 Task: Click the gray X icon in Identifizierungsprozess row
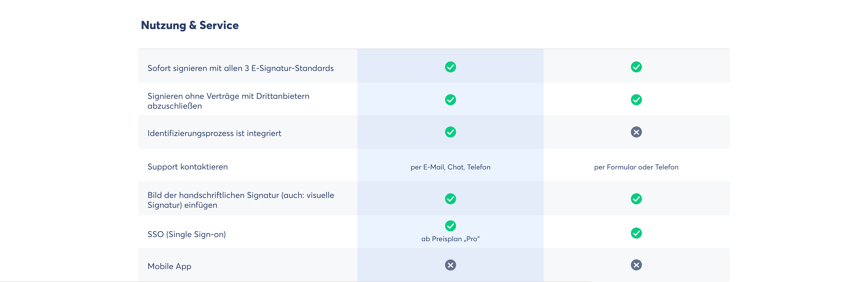(x=636, y=132)
